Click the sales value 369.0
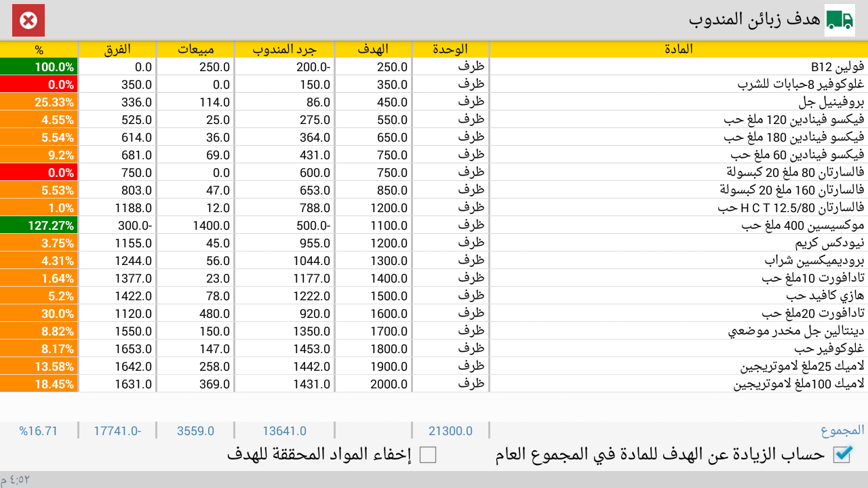Screen dimensions: 868x488 coord(215,384)
